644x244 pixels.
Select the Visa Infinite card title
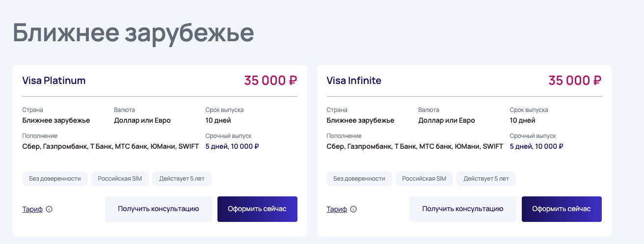pyautogui.click(x=354, y=81)
